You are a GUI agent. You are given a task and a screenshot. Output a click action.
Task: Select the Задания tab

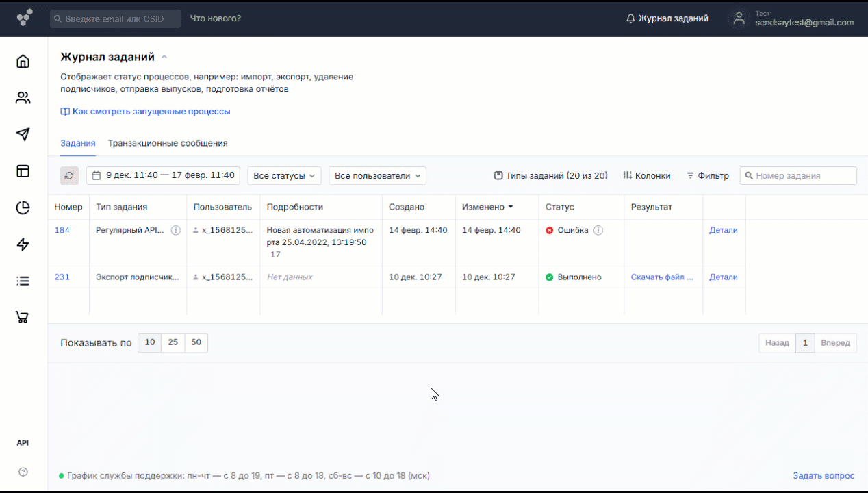pos(78,144)
